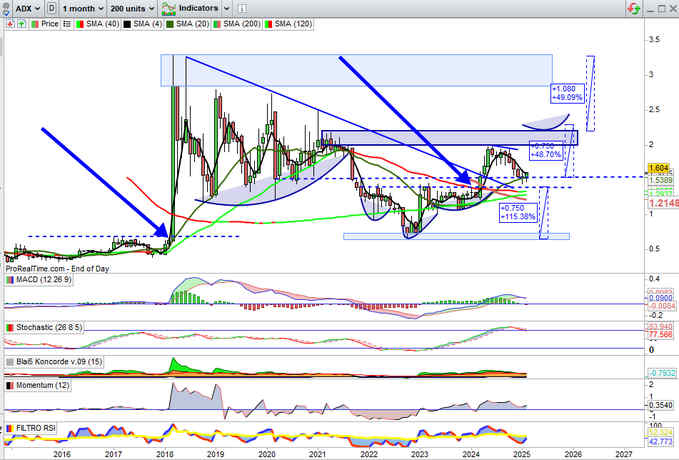Open Blai5 Koncorde v.09 (15) label
Viewport: 679px width, 460px height.
coord(59,361)
